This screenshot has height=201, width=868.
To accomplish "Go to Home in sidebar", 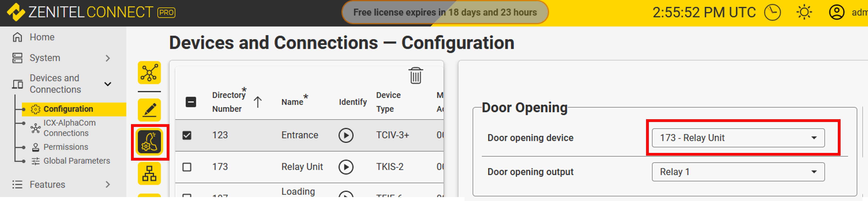I will click(x=42, y=37).
